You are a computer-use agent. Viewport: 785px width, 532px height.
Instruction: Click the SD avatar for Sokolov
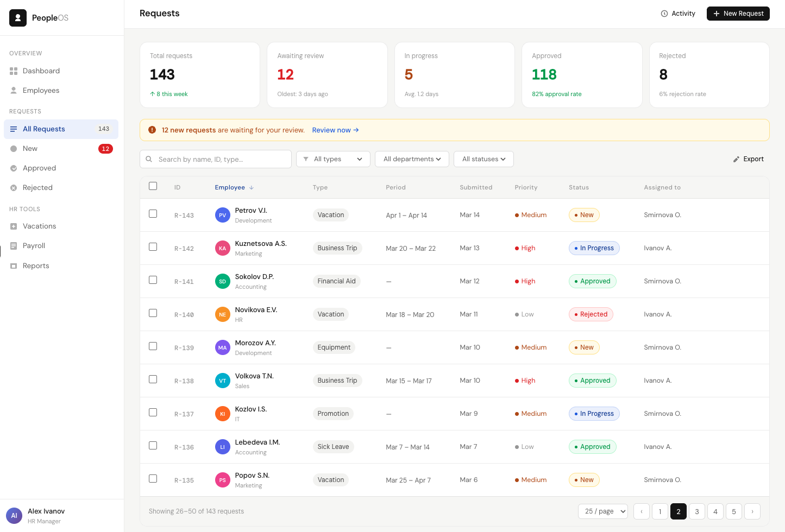click(x=223, y=282)
